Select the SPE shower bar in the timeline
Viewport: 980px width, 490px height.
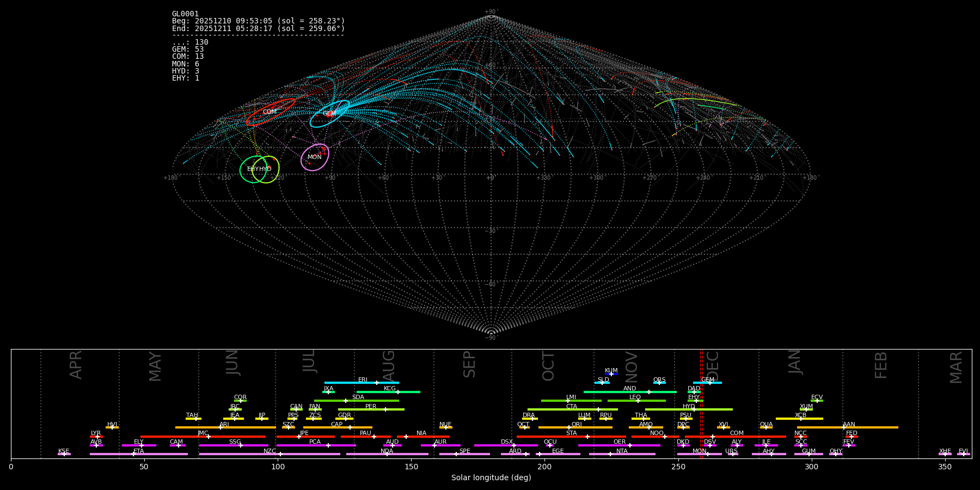click(464, 454)
